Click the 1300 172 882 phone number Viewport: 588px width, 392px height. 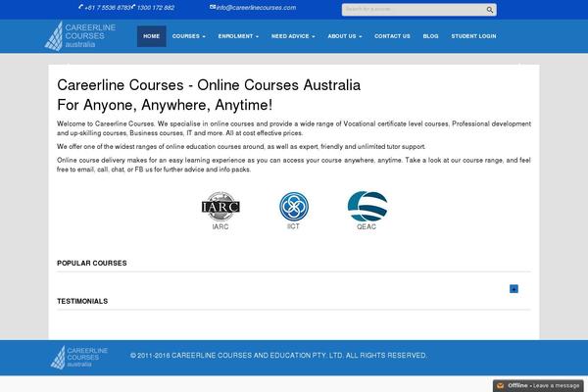pyautogui.click(x=155, y=8)
